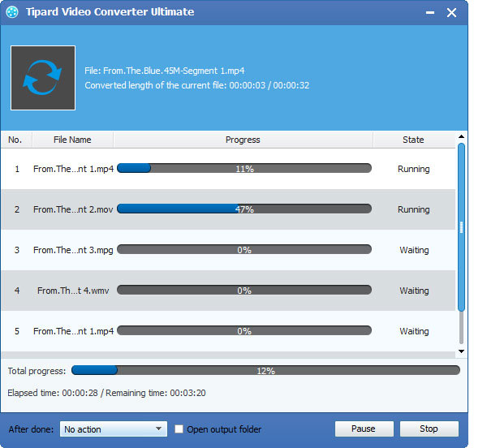Click the Tipard film reel app icon

click(x=12, y=12)
